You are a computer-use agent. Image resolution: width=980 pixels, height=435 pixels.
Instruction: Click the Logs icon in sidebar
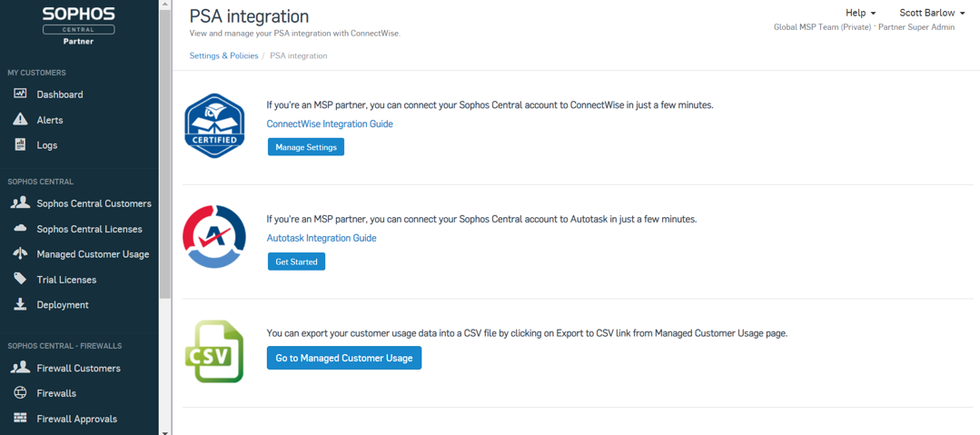20,145
